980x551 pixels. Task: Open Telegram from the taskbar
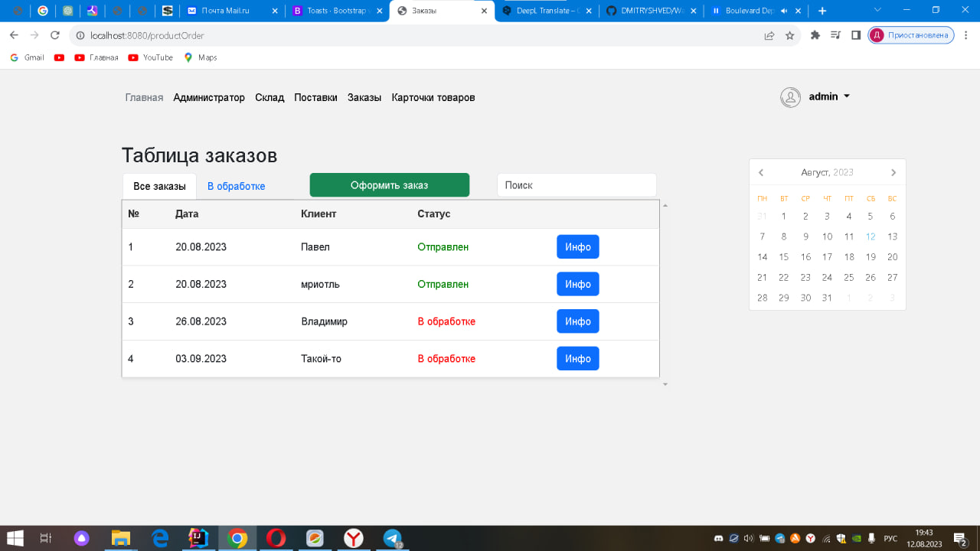392,538
